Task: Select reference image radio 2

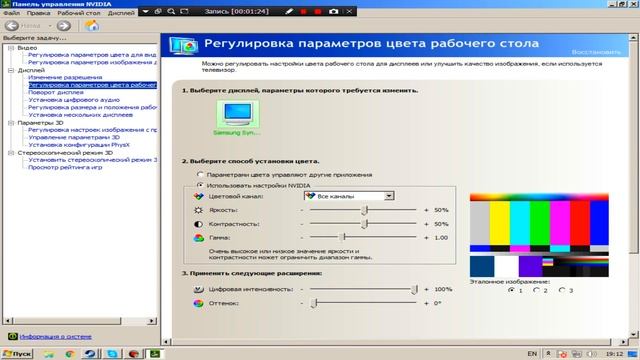Action: tap(536, 290)
